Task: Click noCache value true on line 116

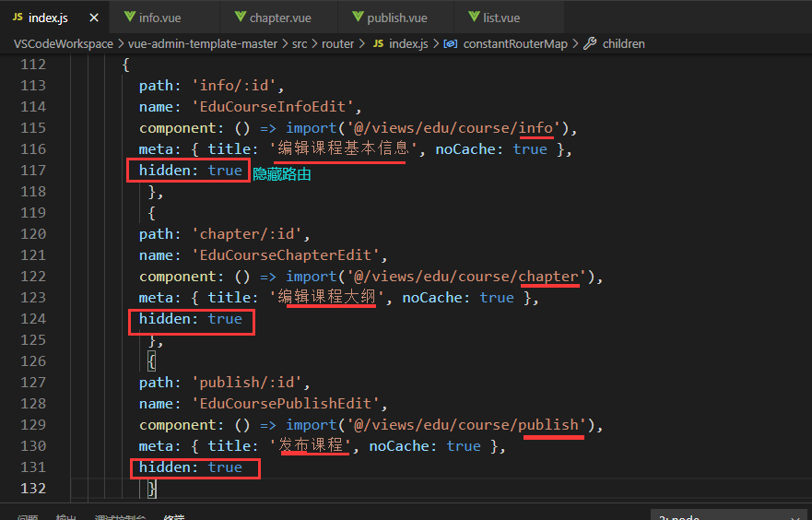Action: [530, 149]
